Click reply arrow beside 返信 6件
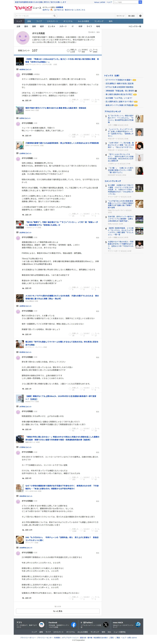Image resolution: width=157 pixels, height=644 pixels. pyautogui.click(x=23, y=478)
